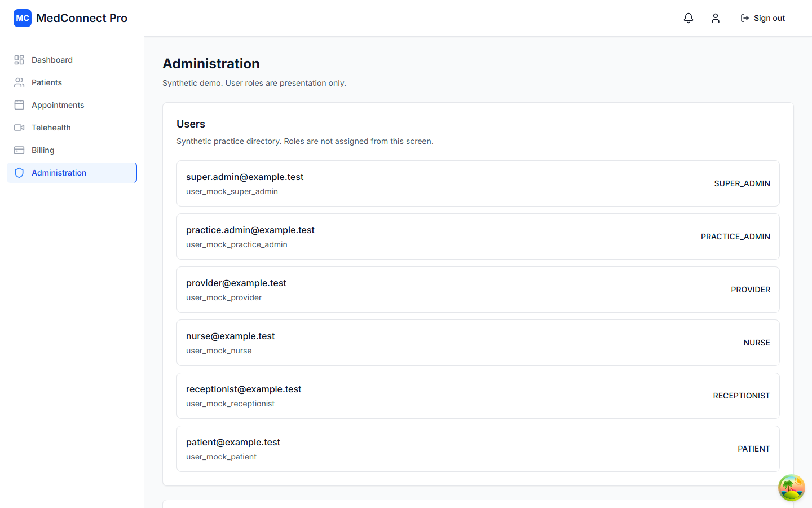Click user_mock_nurse ID text

click(219, 351)
